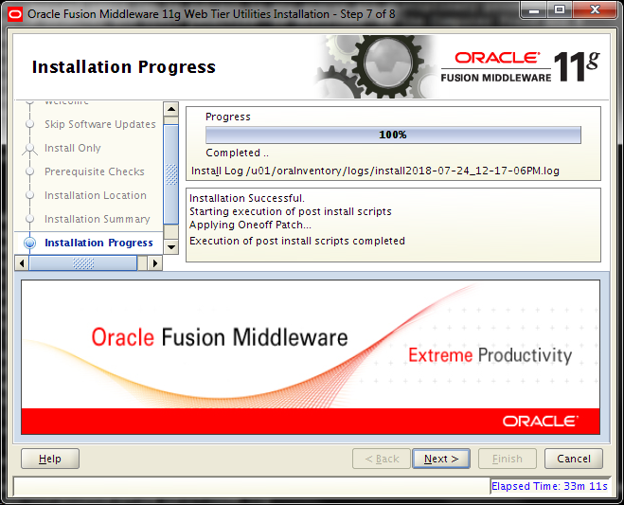
Task: Select the Prerequisite Checks step
Action: point(94,172)
